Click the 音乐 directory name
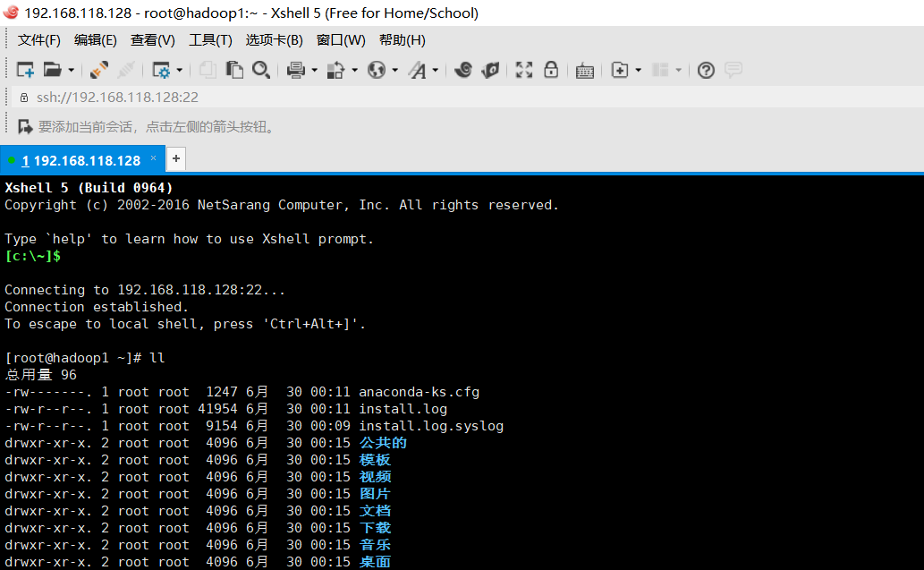 375,545
